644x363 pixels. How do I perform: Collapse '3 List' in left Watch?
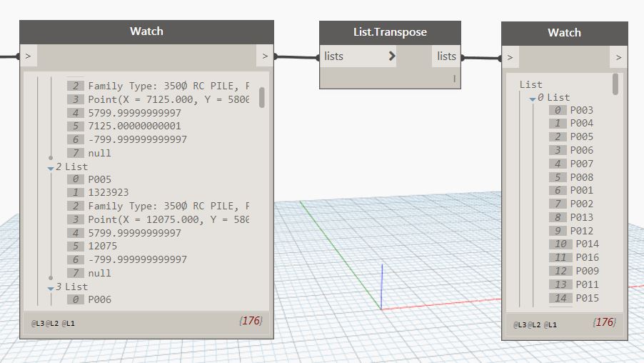pyautogui.click(x=51, y=288)
